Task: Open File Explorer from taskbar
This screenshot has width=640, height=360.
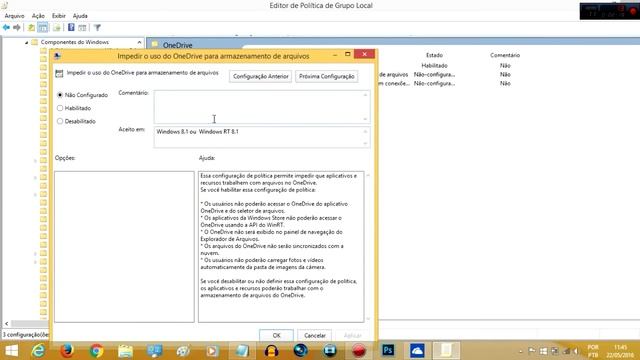Action: pos(125,351)
